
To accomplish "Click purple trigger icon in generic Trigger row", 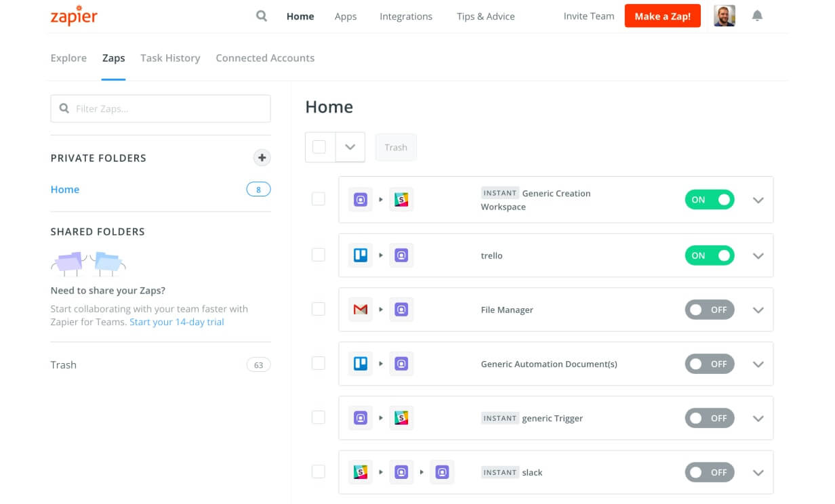I will click(x=361, y=418).
